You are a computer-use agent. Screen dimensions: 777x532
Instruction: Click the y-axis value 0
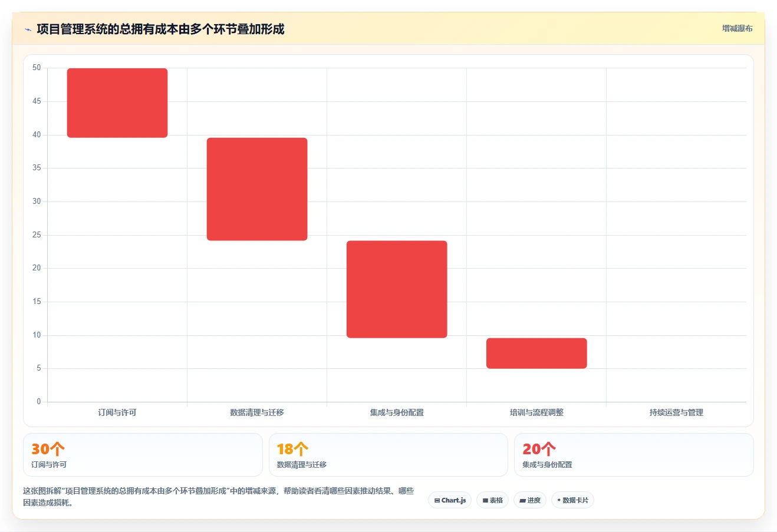[39, 402]
